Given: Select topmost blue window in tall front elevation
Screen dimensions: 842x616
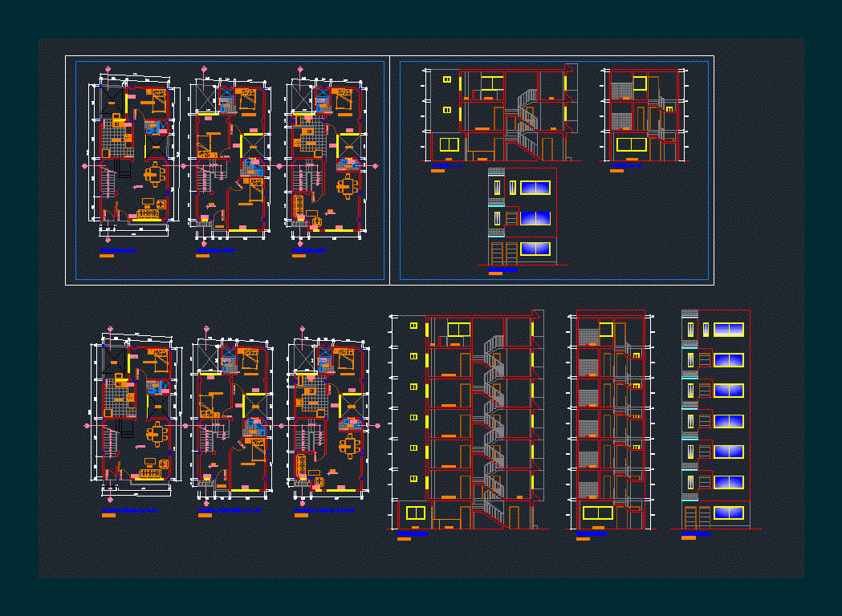Looking at the screenshot, I should 728,330.
